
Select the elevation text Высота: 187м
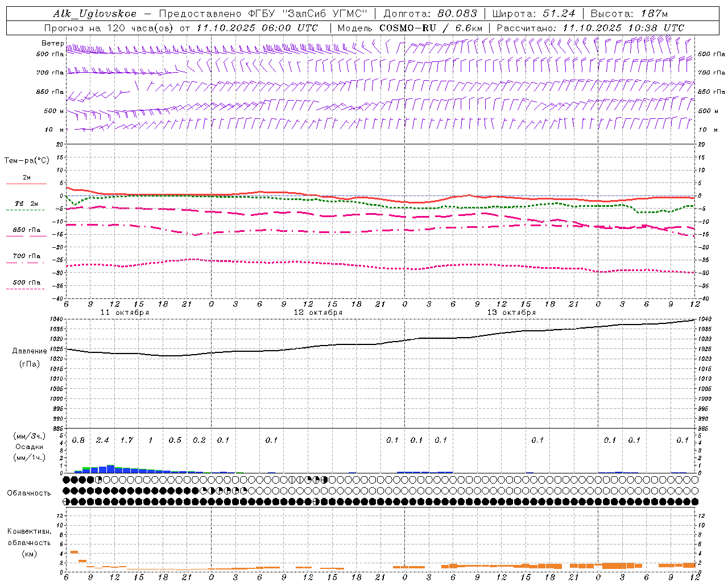tap(629, 14)
